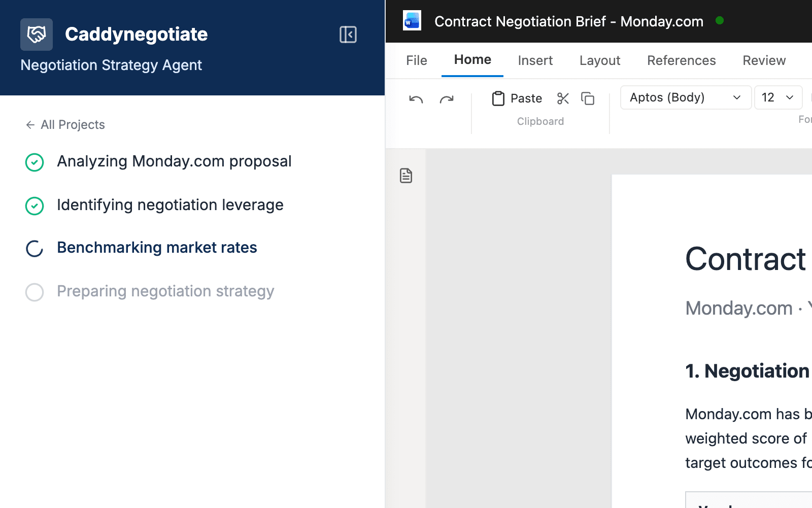Click the green check beside Identifying negotiation leverage
Viewport: 812px width, 508px height.
point(35,206)
